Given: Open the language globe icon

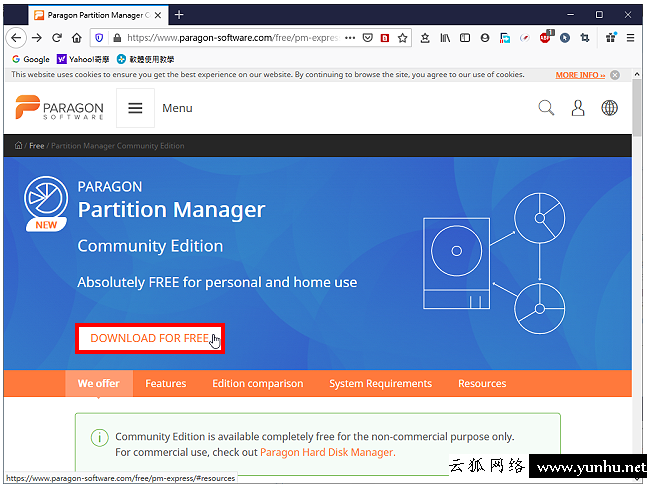Looking at the screenshot, I should click(609, 108).
